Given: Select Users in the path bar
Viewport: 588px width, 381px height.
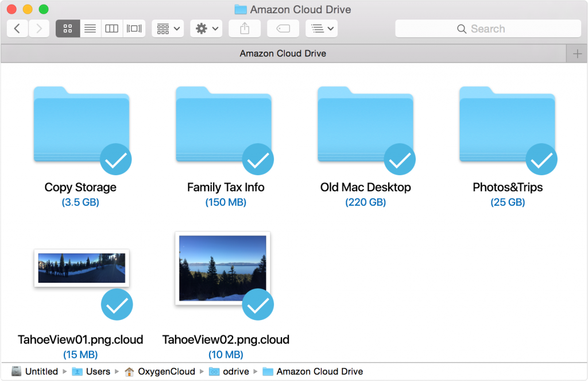Looking at the screenshot, I should point(98,371).
